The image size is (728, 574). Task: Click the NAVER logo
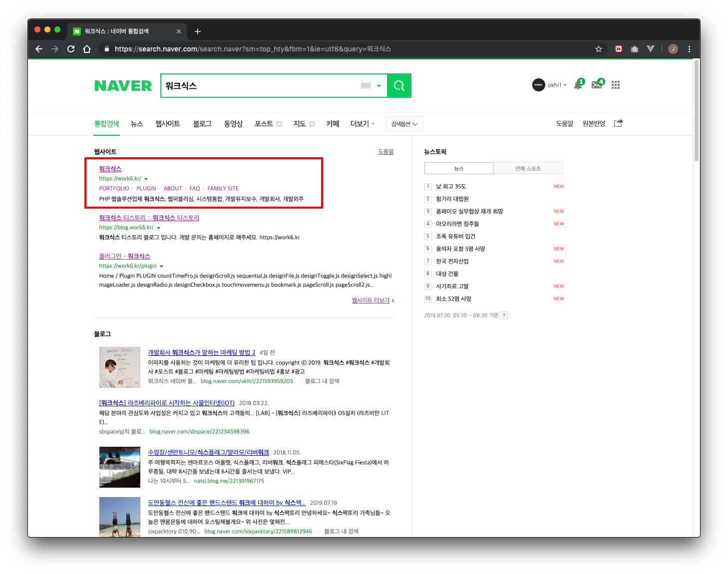[123, 86]
